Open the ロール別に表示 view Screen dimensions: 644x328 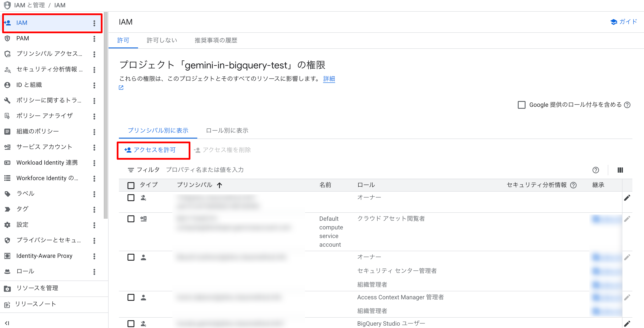[227, 131]
